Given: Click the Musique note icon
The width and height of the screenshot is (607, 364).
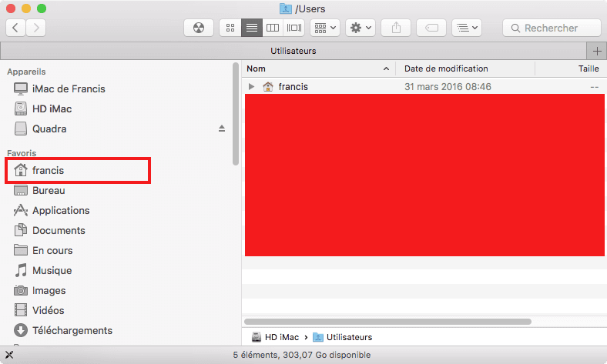Looking at the screenshot, I should coord(21,270).
